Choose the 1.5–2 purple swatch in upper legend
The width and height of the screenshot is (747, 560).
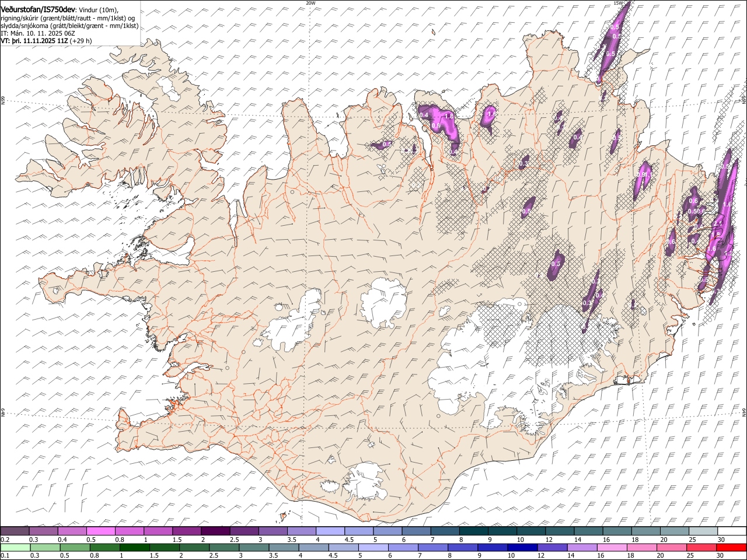[187, 531]
